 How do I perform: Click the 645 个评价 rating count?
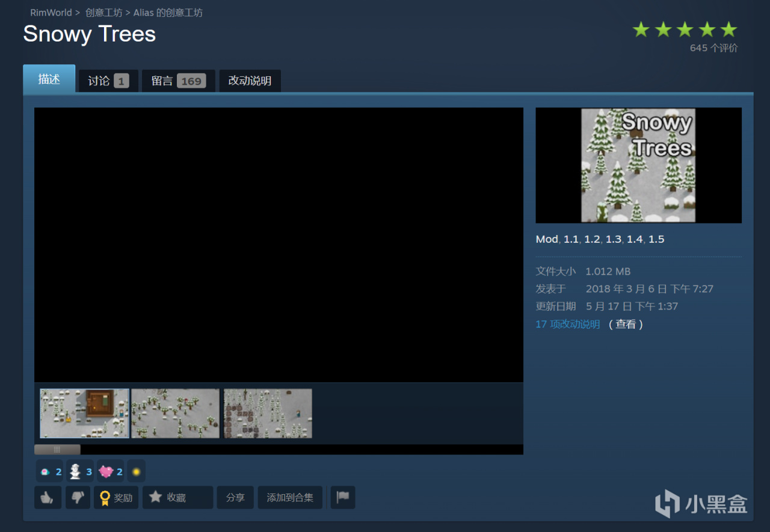tap(713, 48)
